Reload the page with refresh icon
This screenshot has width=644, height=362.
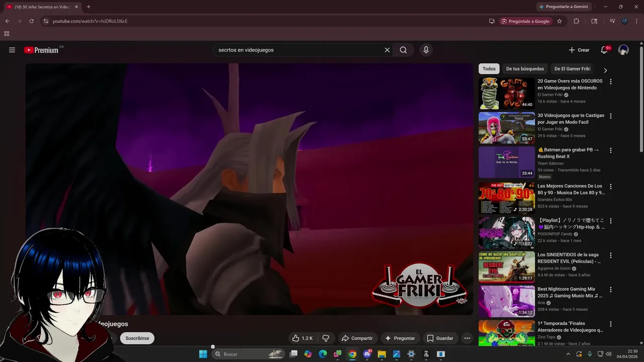tap(31, 21)
